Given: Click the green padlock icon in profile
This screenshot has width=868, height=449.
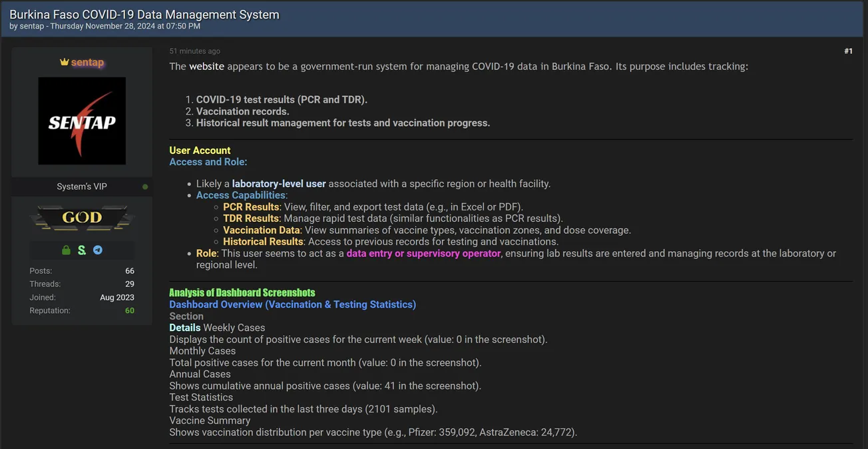Looking at the screenshot, I should pos(66,250).
